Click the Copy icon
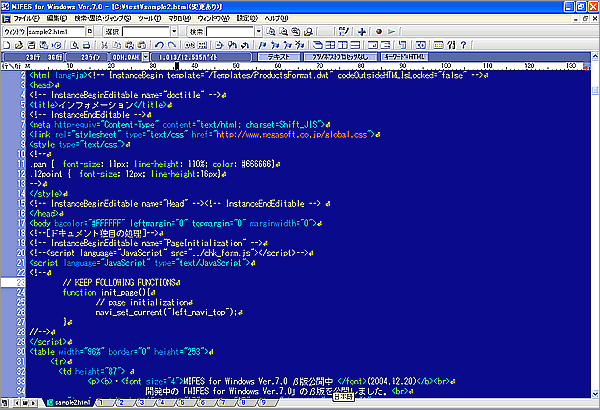 [x=117, y=45]
